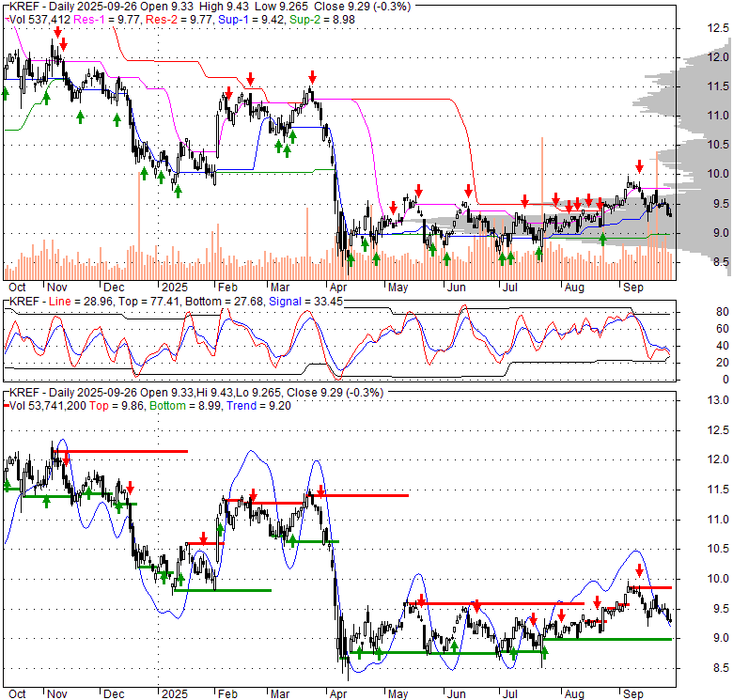Click 'Low 9.265' in the upper chart header

pyautogui.click(x=282, y=7)
